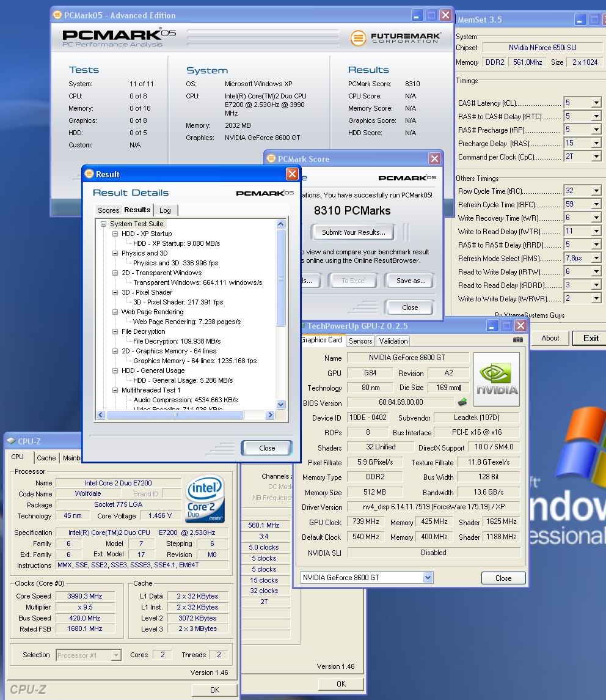Viewport: 606px width, 700px height.
Task: Open the Row Cycle Time (tRC) dropdown
Action: [596, 191]
